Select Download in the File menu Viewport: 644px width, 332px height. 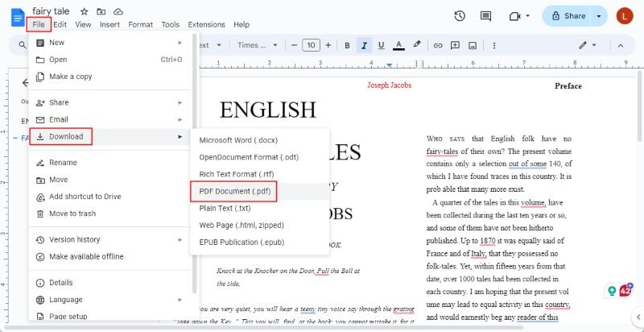tap(109, 136)
